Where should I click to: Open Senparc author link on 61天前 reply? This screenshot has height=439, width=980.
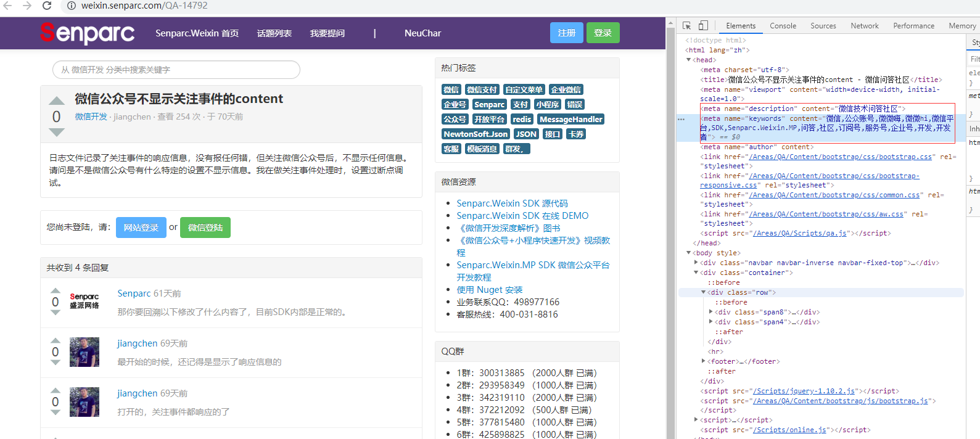point(134,293)
